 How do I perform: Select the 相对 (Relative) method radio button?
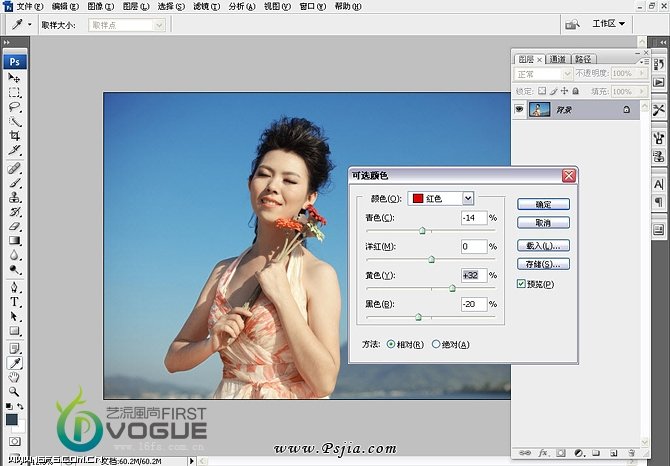coord(390,344)
